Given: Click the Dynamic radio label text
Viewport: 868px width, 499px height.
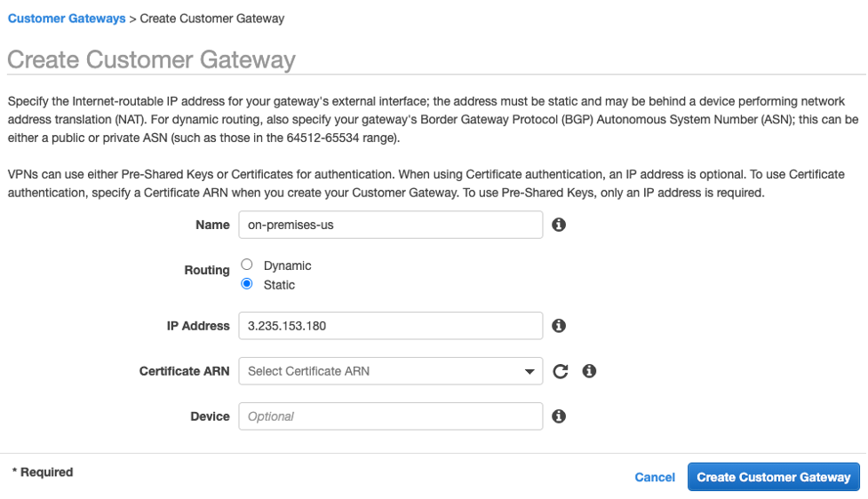Looking at the screenshot, I should [287, 265].
